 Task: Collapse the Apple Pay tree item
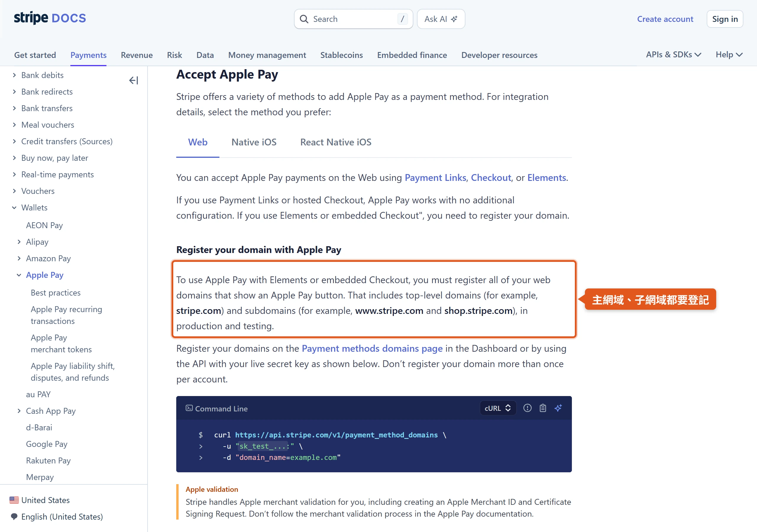tap(19, 275)
